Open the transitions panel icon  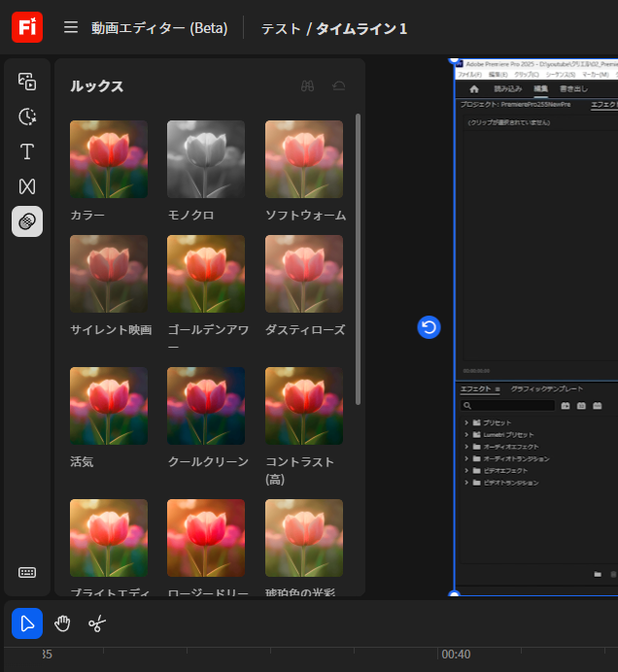pos(27,186)
